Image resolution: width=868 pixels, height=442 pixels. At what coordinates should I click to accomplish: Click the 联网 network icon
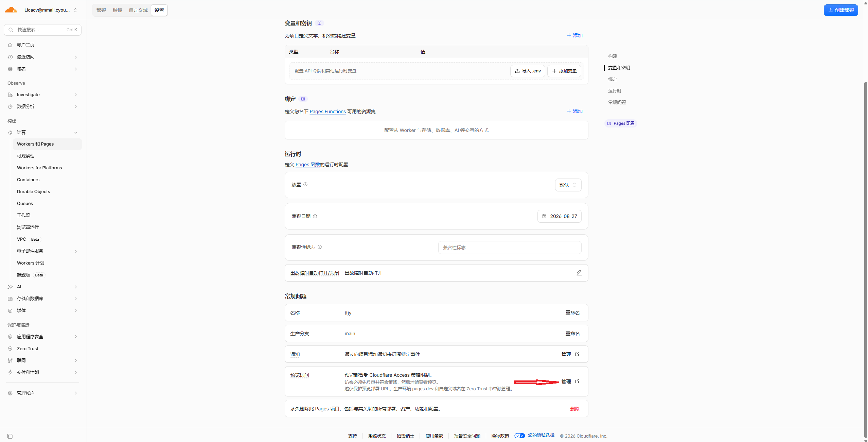click(x=10, y=360)
